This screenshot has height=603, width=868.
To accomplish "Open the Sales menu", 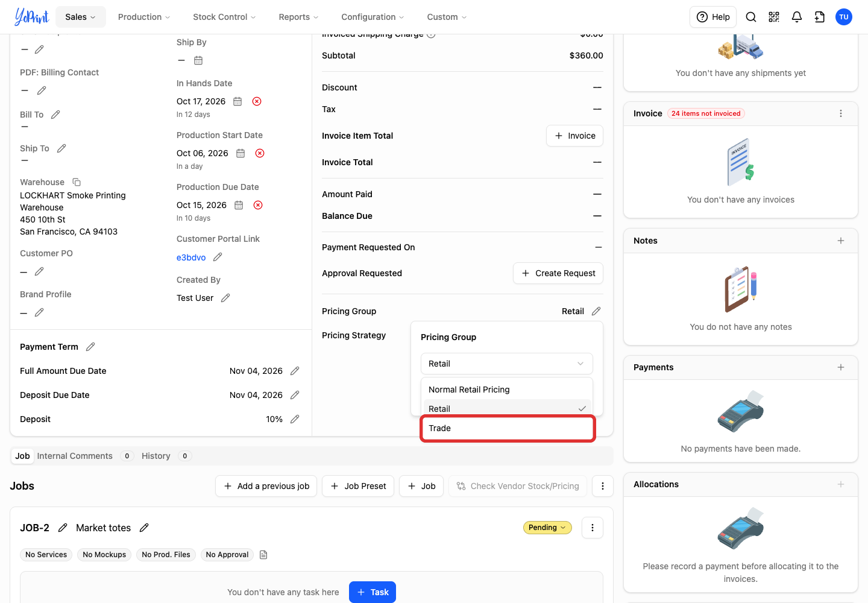I will 81,17.
